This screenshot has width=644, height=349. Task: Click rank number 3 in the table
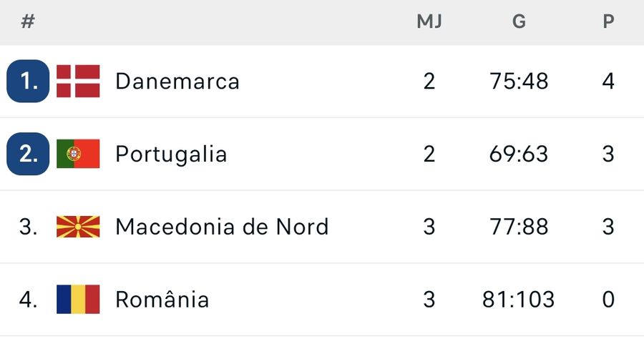[x=28, y=227]
